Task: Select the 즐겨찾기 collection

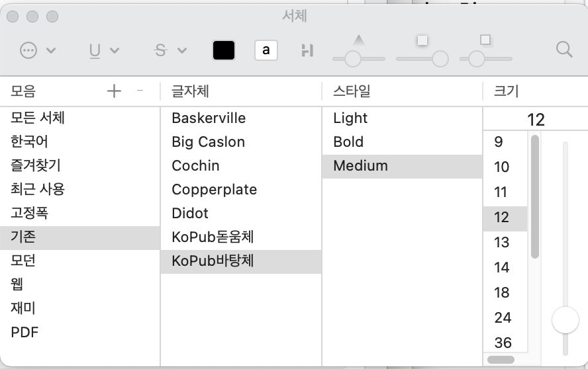Action: (x=80, y=165)
